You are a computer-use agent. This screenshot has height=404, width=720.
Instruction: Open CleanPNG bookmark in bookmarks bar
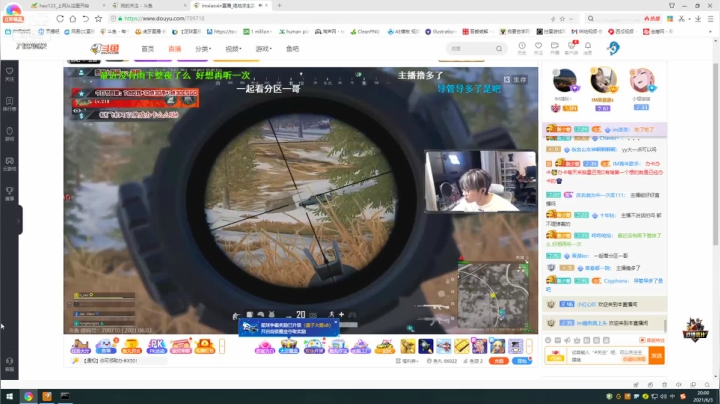click(365, 32)
